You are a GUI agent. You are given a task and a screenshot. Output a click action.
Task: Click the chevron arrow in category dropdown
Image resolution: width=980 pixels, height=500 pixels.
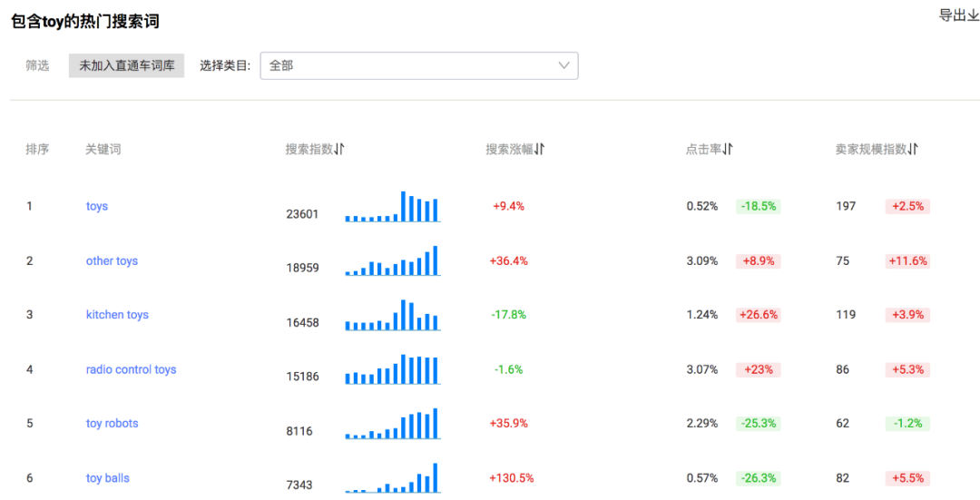coord(563,65)
